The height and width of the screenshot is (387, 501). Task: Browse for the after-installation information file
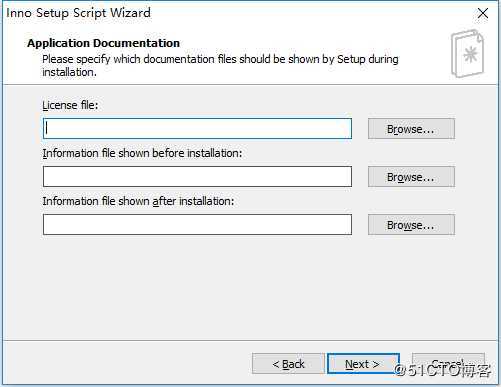coord(411,225)
